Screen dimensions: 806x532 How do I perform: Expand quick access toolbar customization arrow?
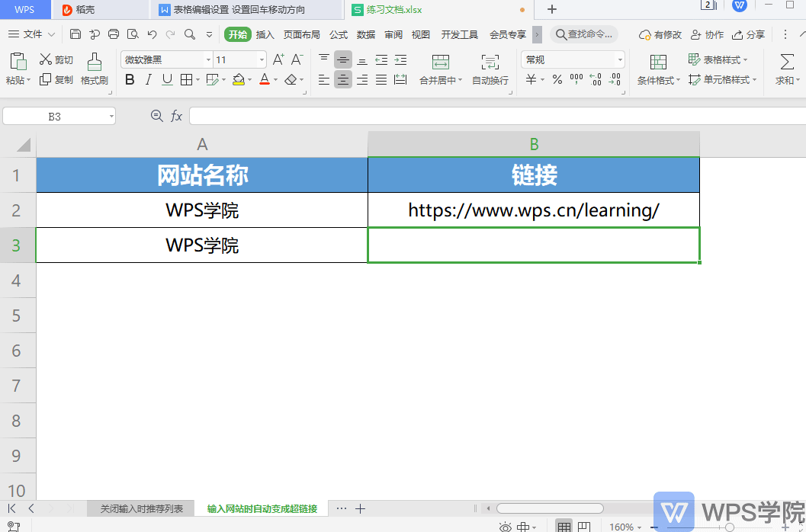click(x=209, y=34)
